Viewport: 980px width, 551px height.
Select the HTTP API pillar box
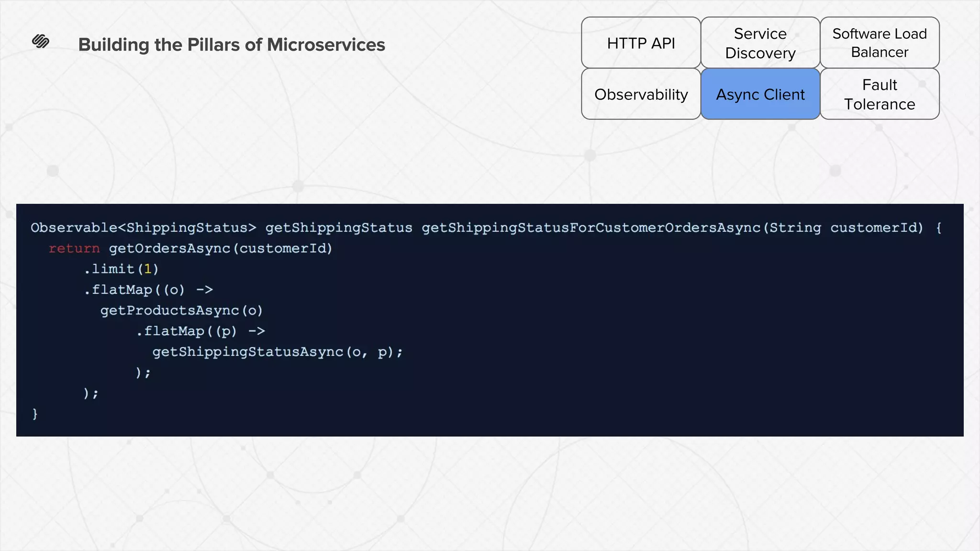pos(641,43)
